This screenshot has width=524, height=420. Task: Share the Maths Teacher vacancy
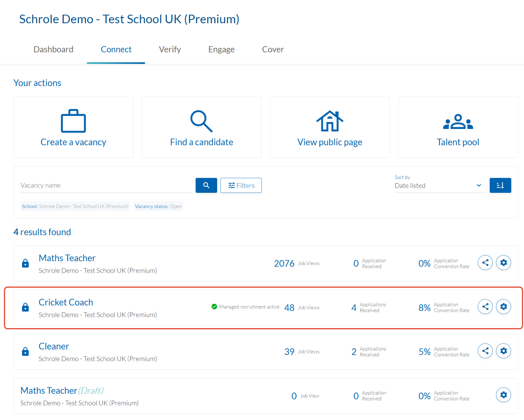[x=485, y=263]
